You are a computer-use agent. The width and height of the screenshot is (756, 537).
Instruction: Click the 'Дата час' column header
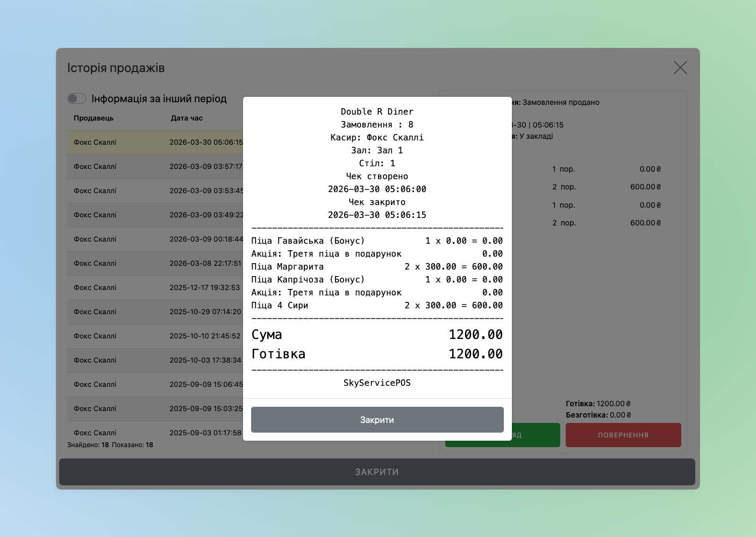point(187,118)
